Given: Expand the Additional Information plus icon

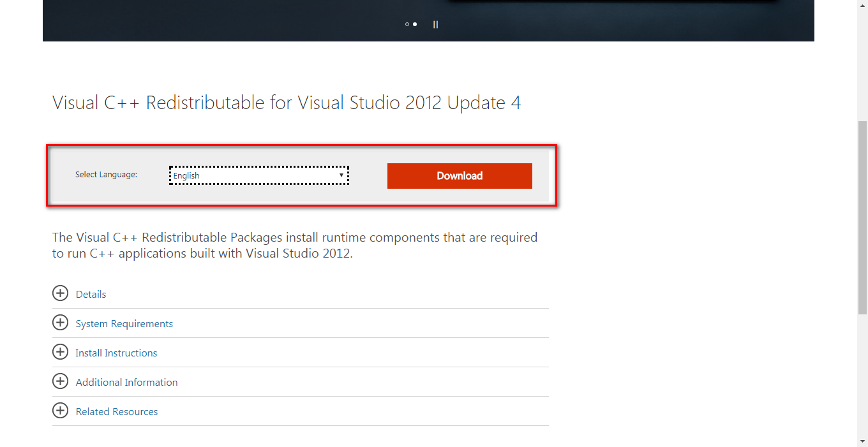Looking at the screenshot, I should (60, 381).
